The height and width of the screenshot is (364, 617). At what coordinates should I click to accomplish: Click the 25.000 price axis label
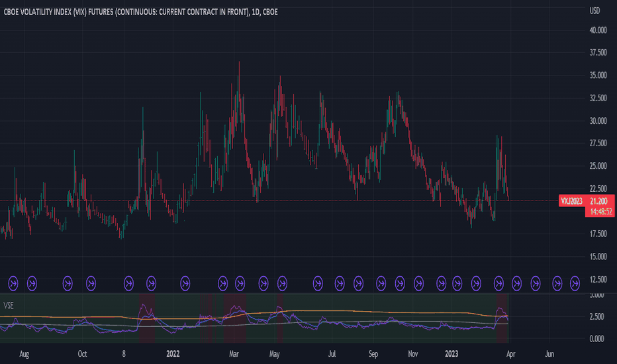pyautogui.click(x=598, y=165)
